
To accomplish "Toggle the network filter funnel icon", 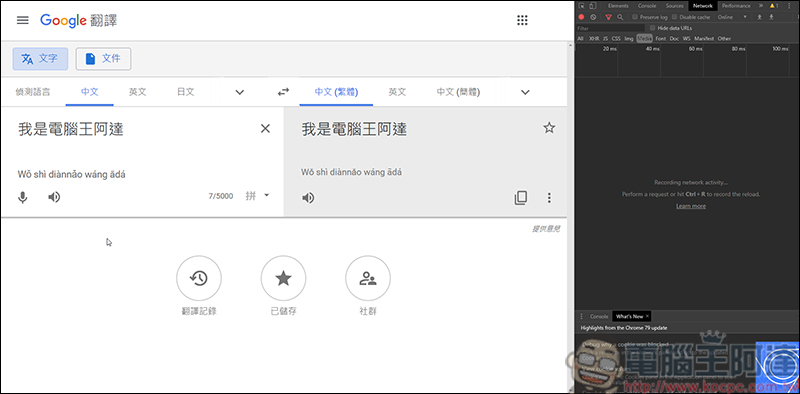I will coord(608,17).
